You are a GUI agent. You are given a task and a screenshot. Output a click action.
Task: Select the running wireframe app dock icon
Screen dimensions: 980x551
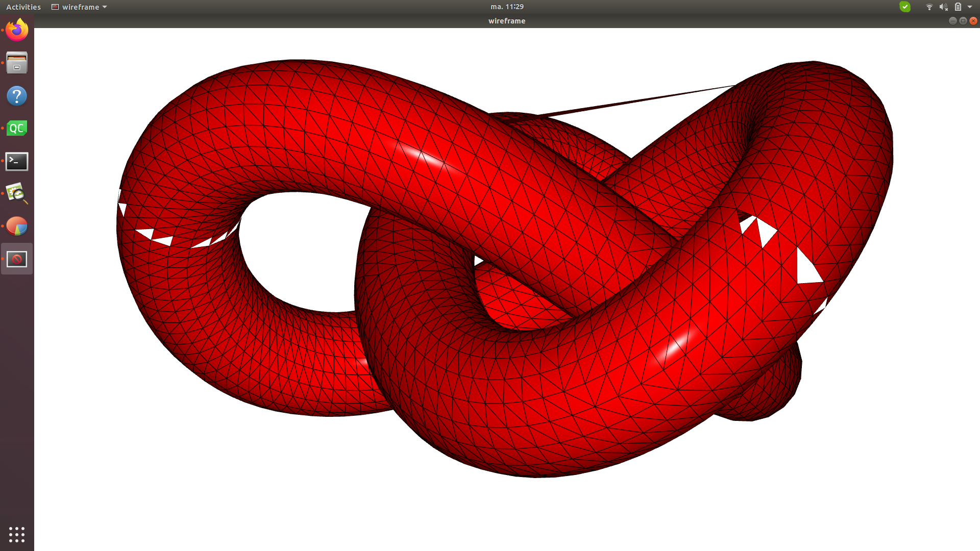[x=17, y=259]
